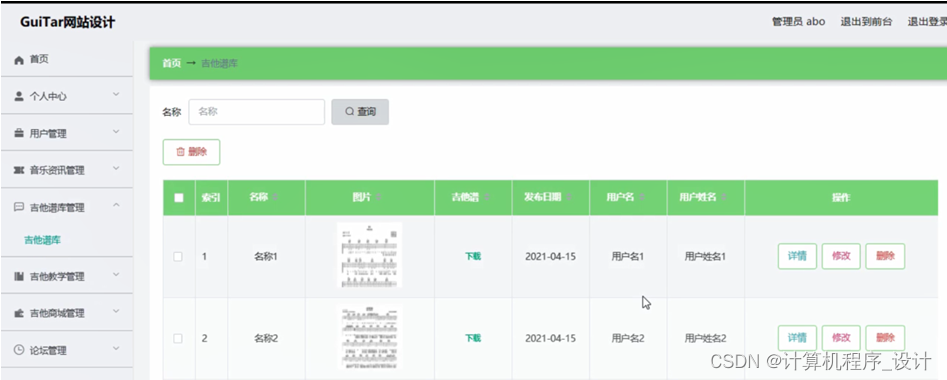Screen dimensions: 947x380
Task: Expand the 论坛管理 chevron
Action: click(x=117, y=349)
